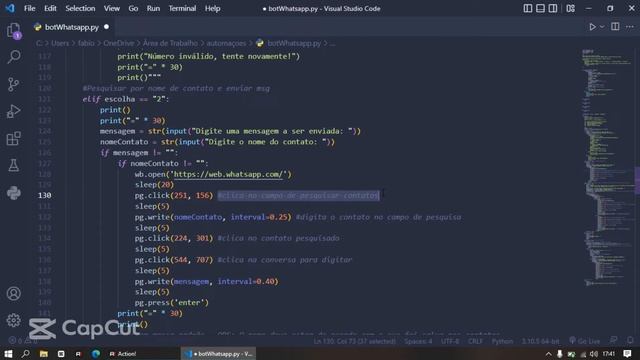Open the Windows Start menu

[x=8, y=353]
